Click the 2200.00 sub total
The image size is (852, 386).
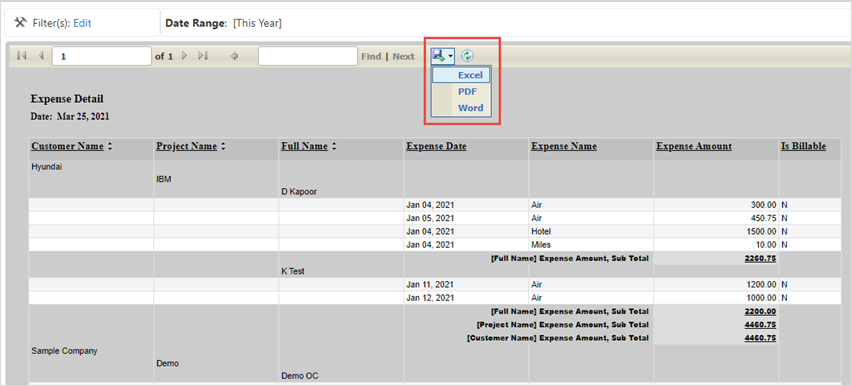760,312
